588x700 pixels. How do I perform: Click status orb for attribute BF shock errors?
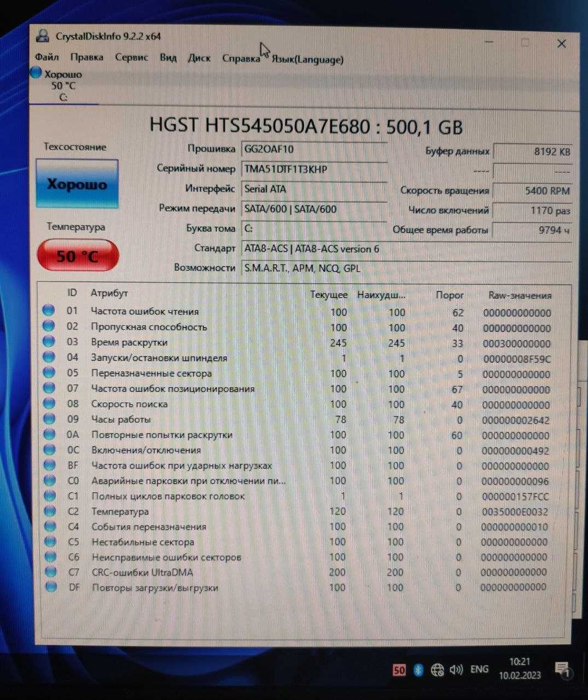pos(50,465)
